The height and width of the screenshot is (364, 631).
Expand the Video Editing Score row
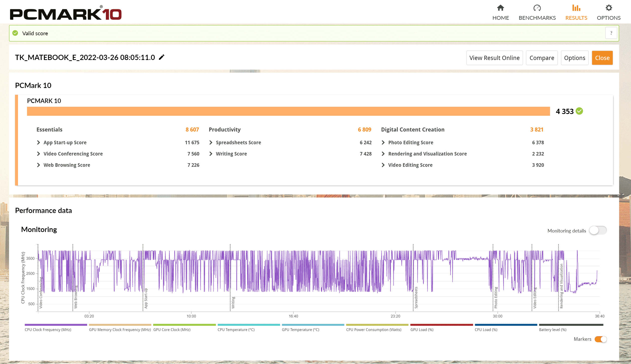click(x=383, y=165)
